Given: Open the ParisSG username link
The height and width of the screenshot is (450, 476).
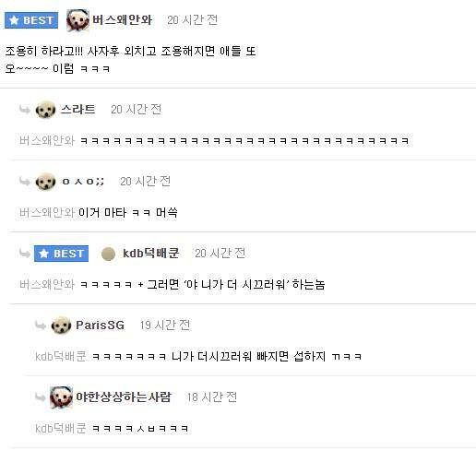Looking at the screenshot, I should click(x=100, y=326).
